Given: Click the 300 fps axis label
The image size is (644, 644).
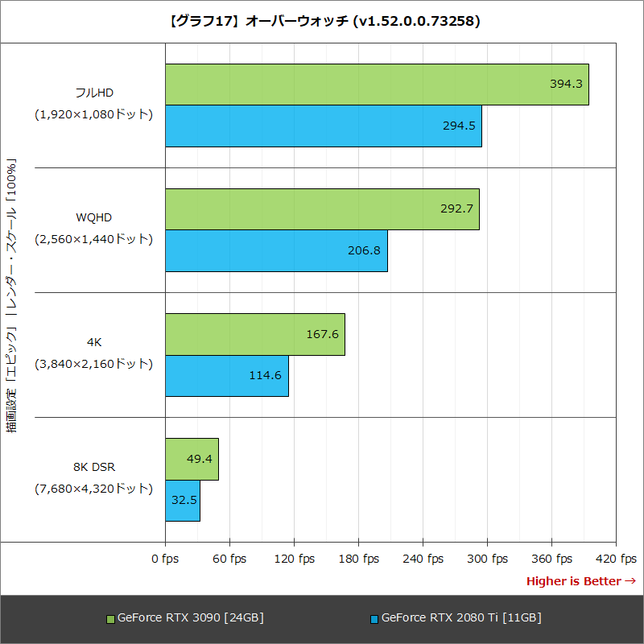Looking at the screenshot, I should (x=488, y=559).
